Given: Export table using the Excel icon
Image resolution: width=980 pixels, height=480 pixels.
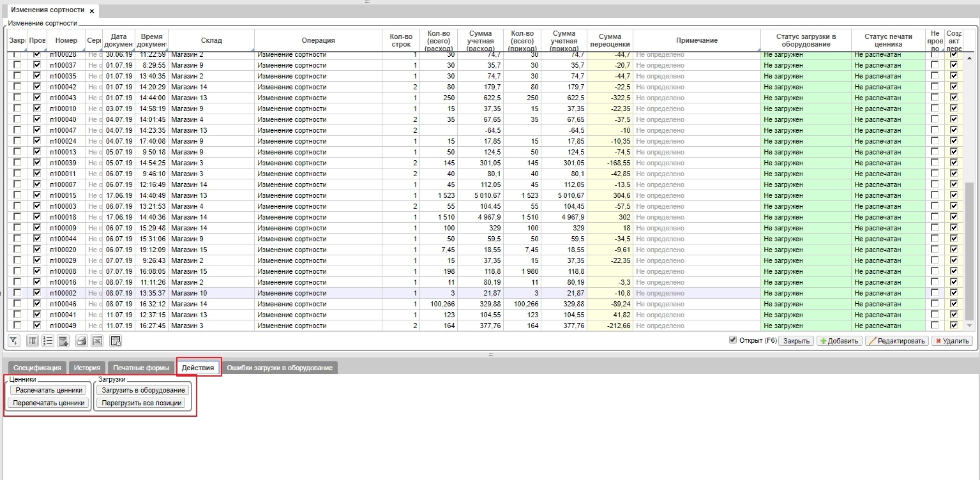Looking at the screenshot, I should tap(97, 341).
